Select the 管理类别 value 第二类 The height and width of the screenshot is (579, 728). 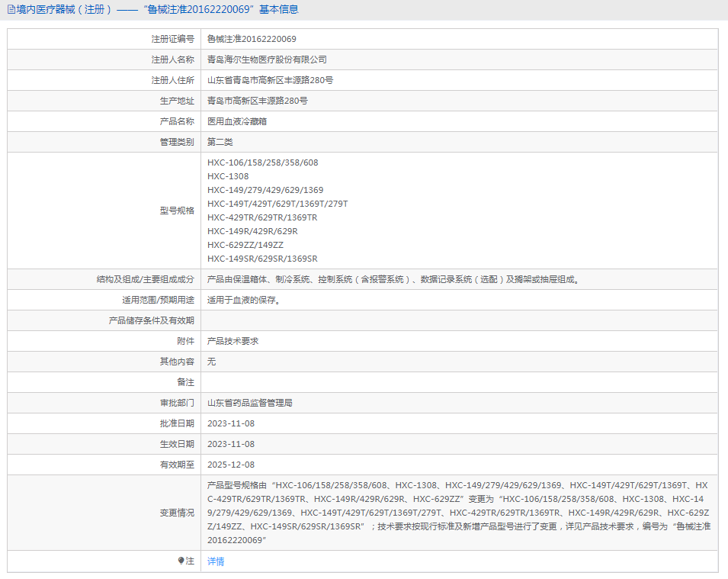[x=222, y=141]
